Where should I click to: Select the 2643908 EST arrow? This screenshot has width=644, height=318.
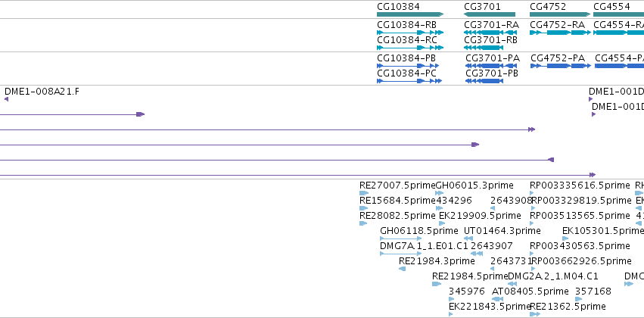493,208
